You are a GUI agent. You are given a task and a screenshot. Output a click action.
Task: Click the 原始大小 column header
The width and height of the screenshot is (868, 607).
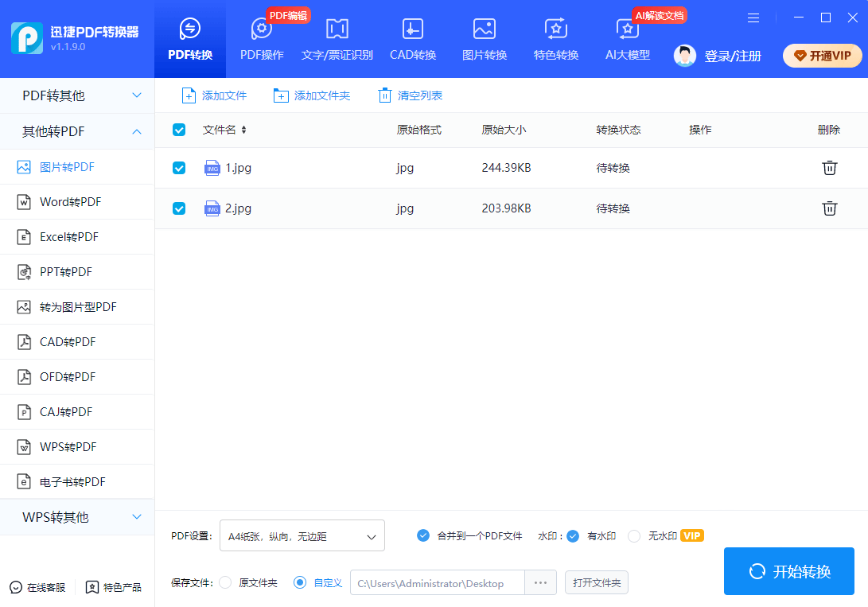coord(504,130)
